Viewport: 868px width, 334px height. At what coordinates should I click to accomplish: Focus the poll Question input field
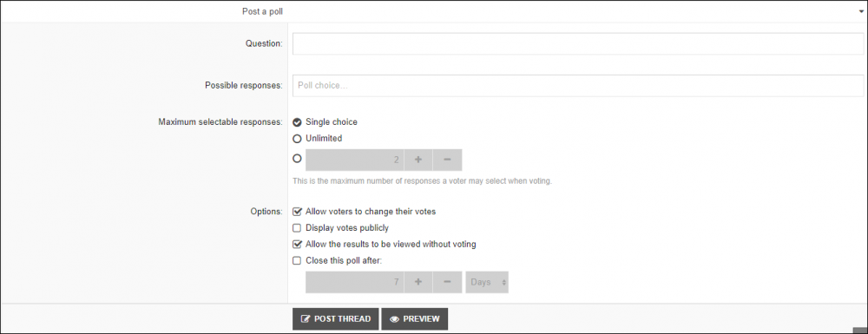point(578,43)
